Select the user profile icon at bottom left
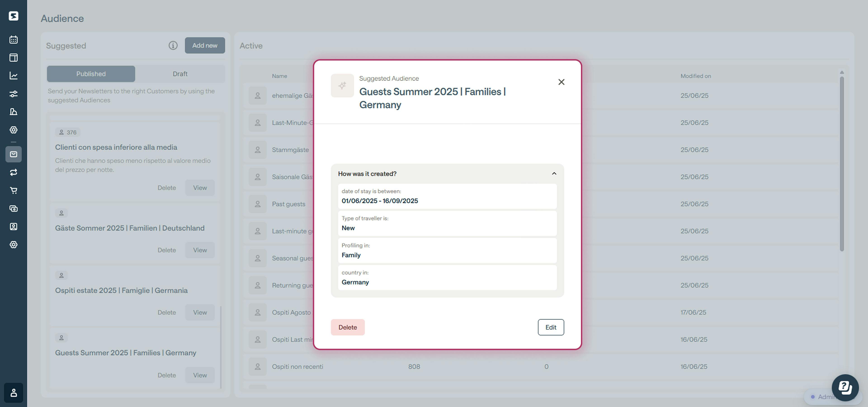 pos(14,393)
